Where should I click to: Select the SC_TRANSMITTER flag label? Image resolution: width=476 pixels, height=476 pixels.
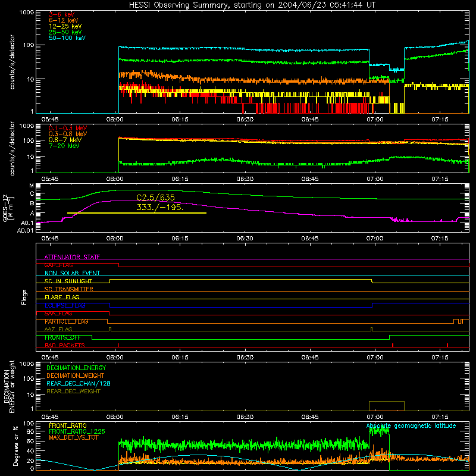pos(69,289)
